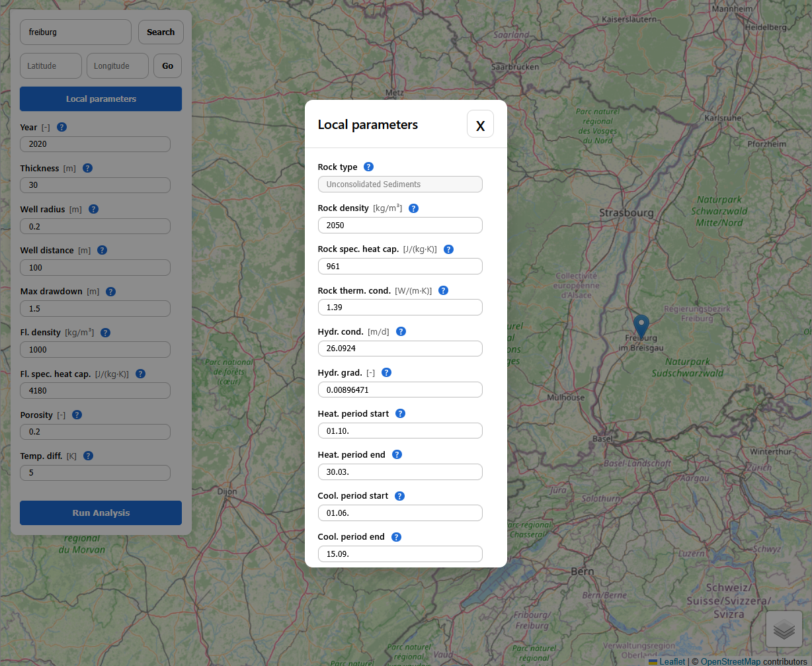812x666 pixels.
Task: Edit the Max drawdown value 1.5
Action: [95, 308]
